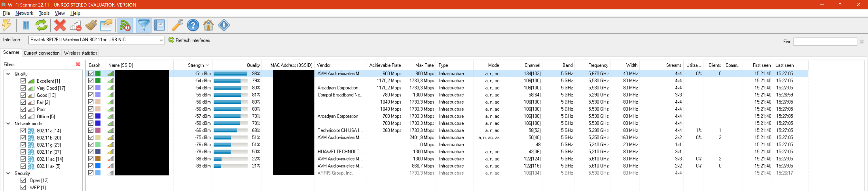Click the red X toolbar icon
Viewport: 868px width, 191px height.
point(60,25)
